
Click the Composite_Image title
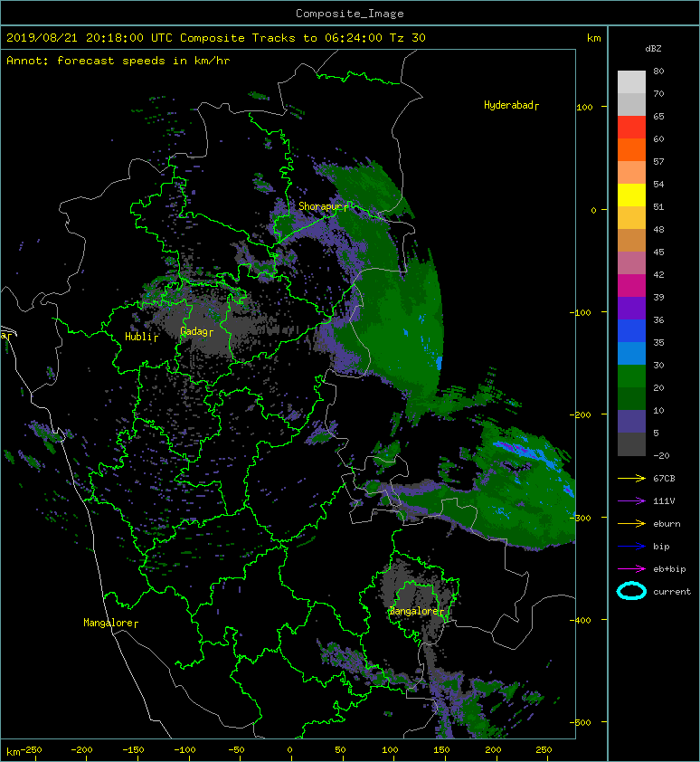(x=350, y=14)
